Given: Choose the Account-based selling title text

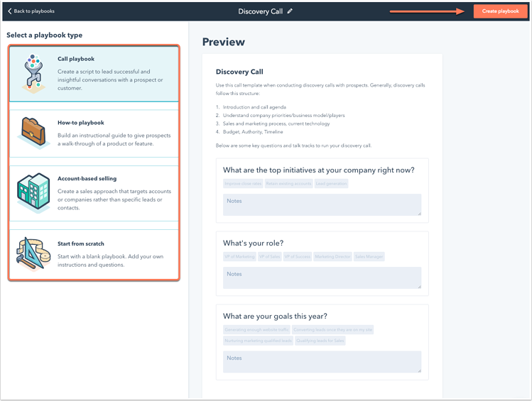Looking at the screenshot, I should tap(87, 179).
